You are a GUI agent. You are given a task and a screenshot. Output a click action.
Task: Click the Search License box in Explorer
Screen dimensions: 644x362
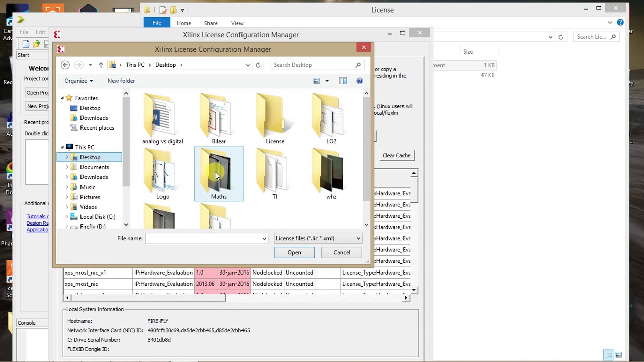(596, 37)
